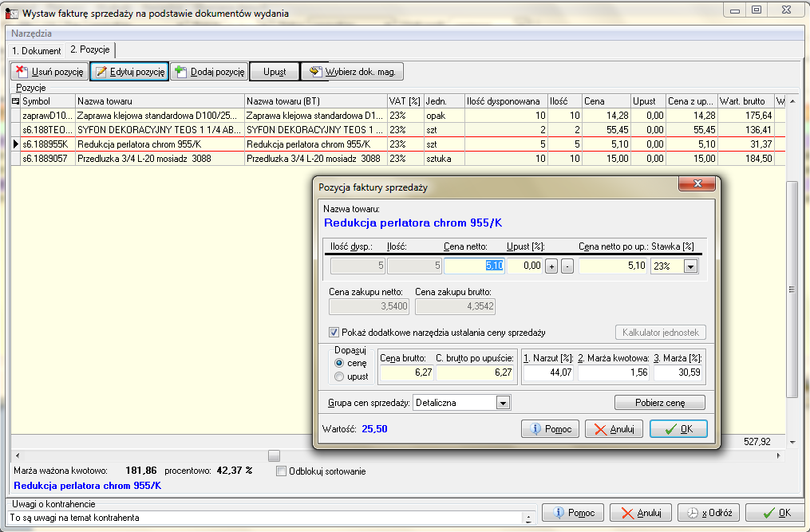Increase the discount with the plus button
810x532 pixels.
[551, 266]
